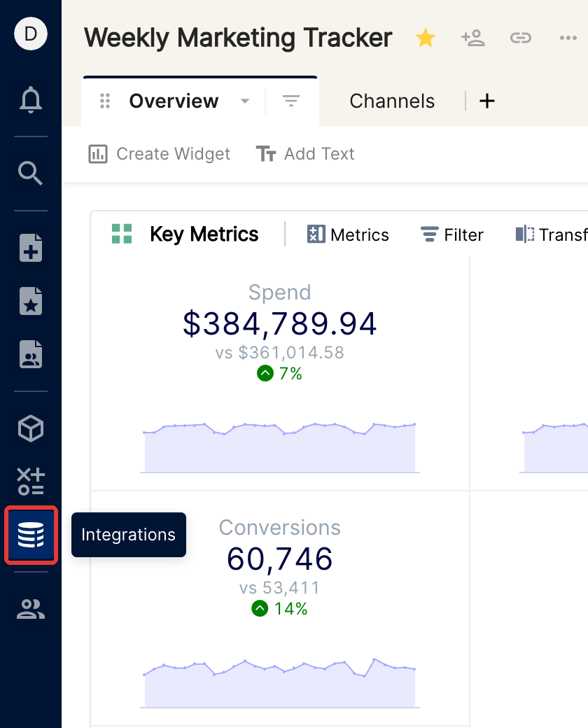588x728 pixels.
Task: Select the Overview tab
Action: 174,101
